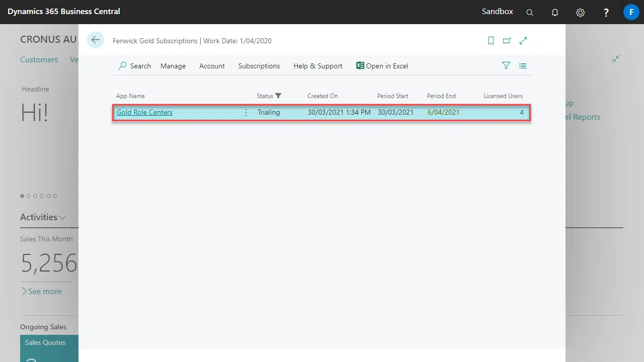Show more options for Gold Role Centers row

point(246,113)
